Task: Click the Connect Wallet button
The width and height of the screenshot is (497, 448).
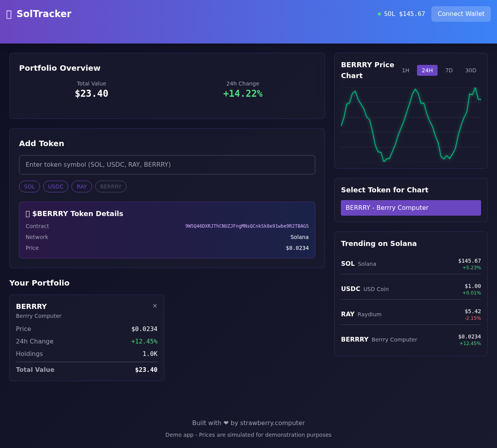Action: pyautogui.click(x=461, y=14)
